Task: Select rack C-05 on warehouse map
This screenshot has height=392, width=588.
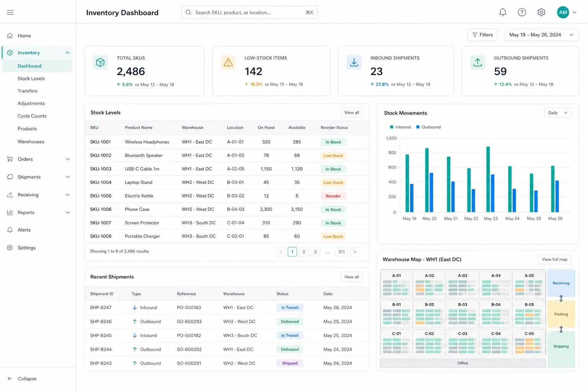Action: (529, 342)
